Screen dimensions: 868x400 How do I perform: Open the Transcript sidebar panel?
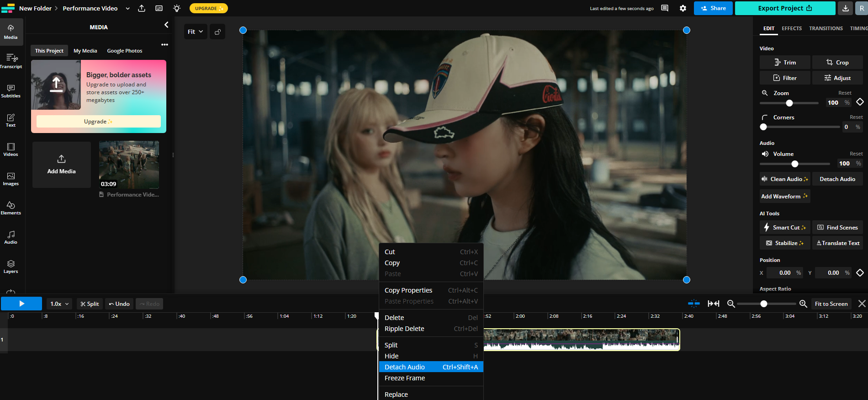11,61
